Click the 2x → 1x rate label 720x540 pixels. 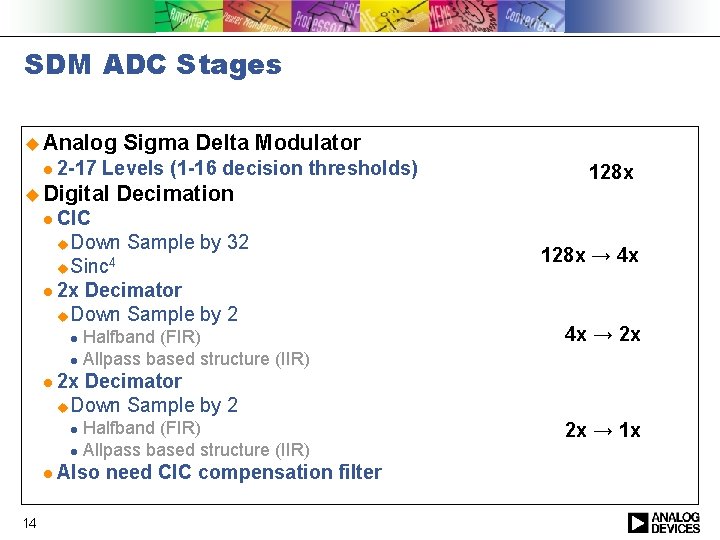click(x=602, y=431)
